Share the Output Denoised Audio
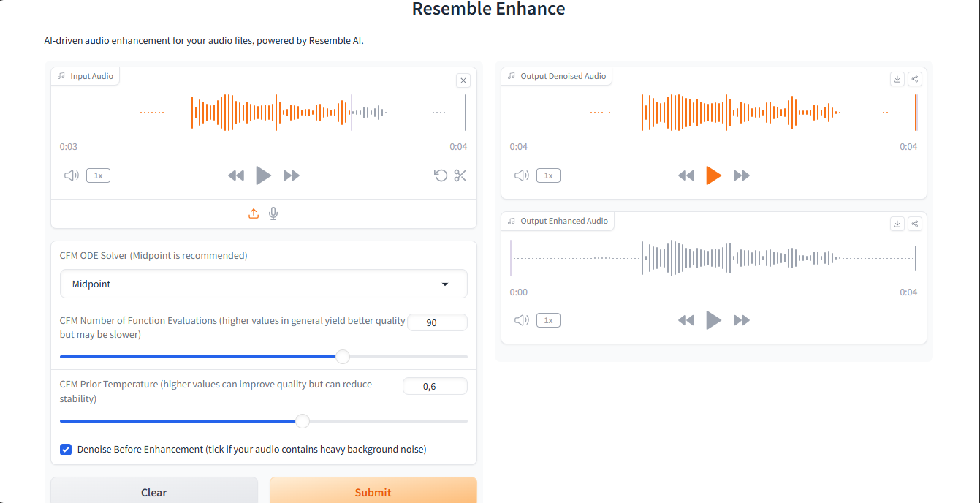 coord(914,79)
